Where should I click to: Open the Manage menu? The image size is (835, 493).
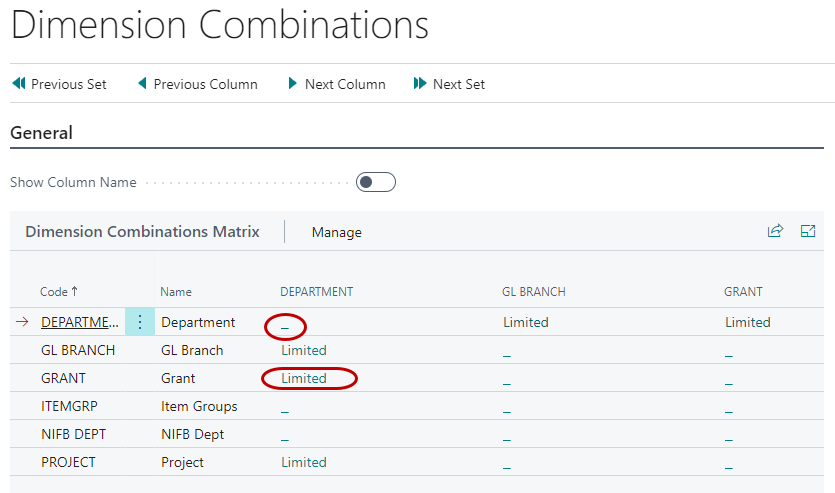click(x=336, y=232)
